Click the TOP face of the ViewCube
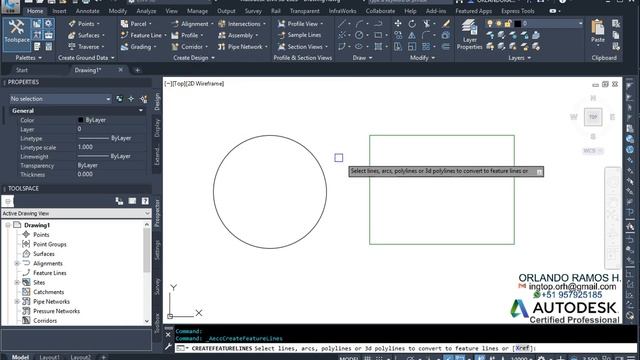 coord(593,117)
